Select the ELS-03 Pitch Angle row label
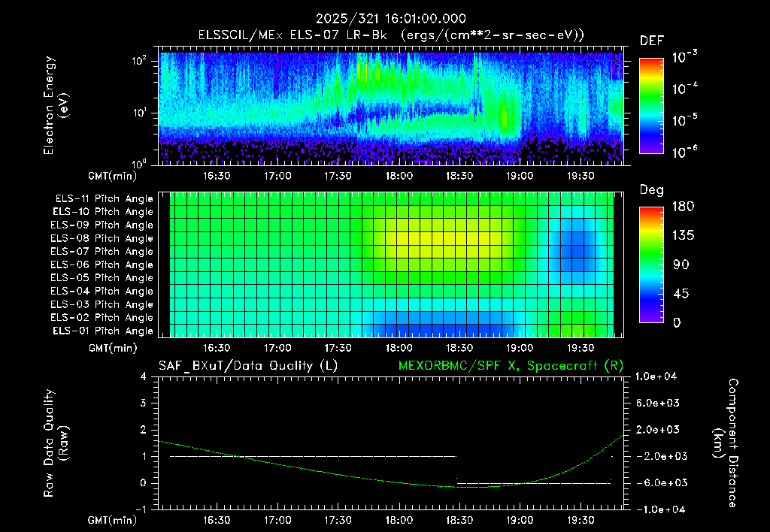Screen dimensions: 770x532 (x=102, y=304)
